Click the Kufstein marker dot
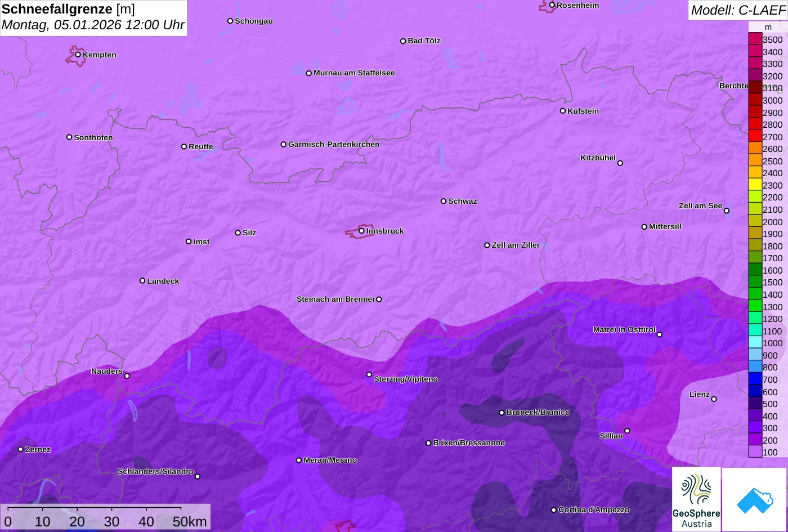This screenshot has height=532, width=788. click(x=562, y=111)
